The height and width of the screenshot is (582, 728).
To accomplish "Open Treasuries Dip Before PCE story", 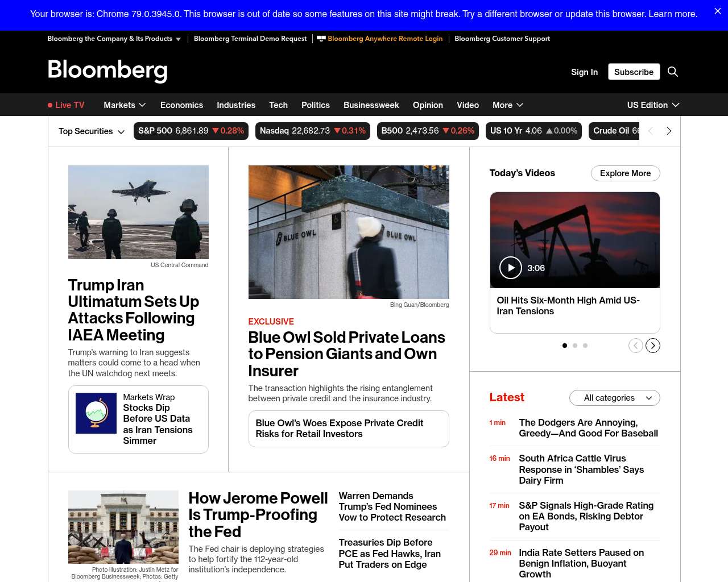I will 390,554.
